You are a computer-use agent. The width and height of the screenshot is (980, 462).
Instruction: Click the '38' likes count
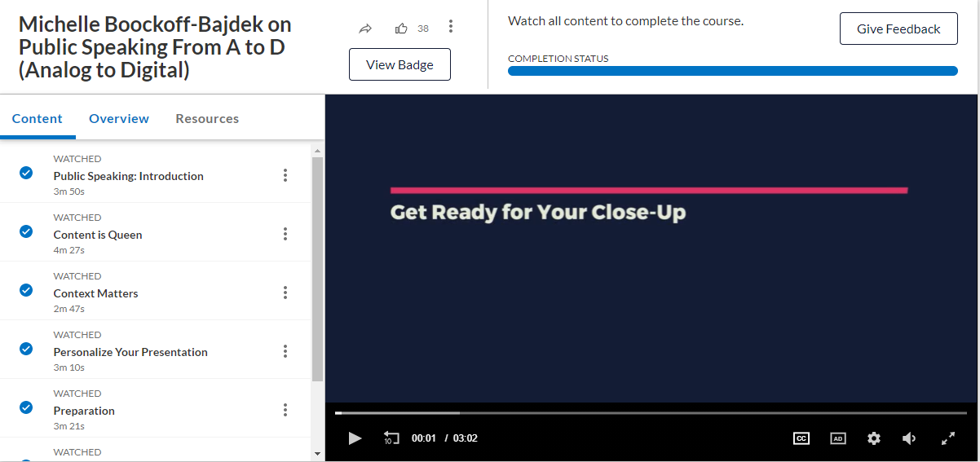(x=423, y=29)
